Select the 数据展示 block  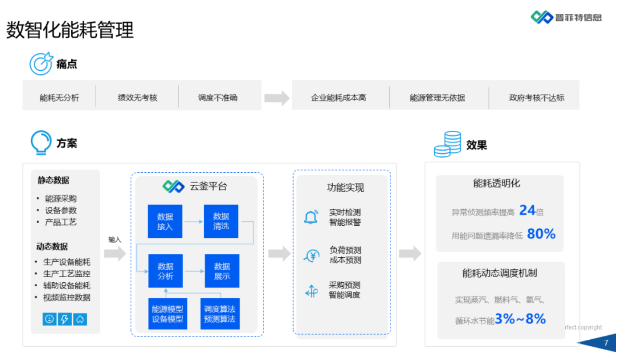[x=222, y=271]
